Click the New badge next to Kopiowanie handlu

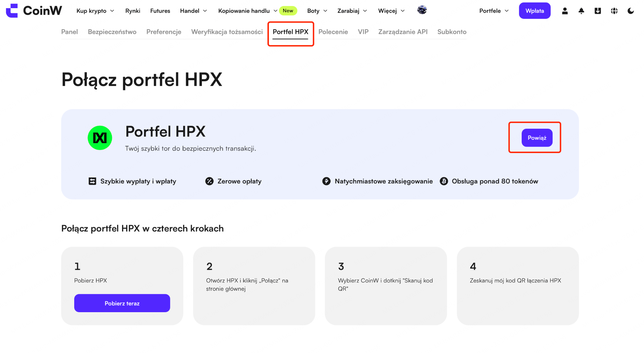tap(288, 11)
